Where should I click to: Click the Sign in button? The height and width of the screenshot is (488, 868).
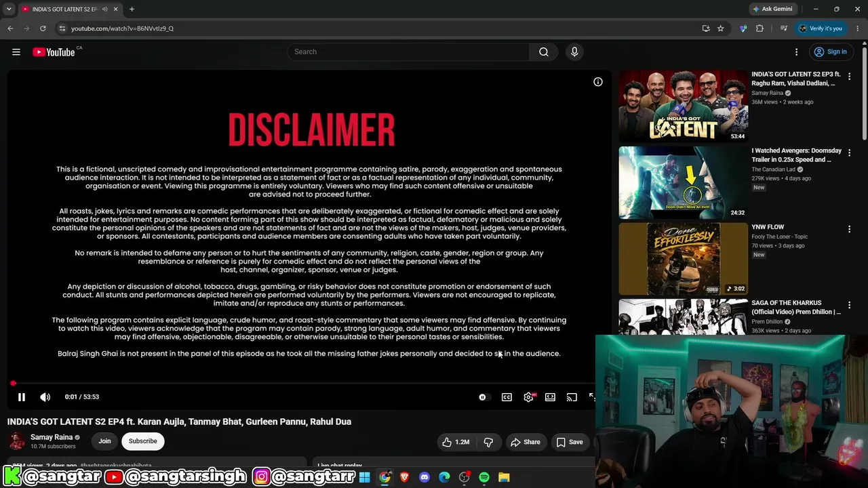click(831, 52)
